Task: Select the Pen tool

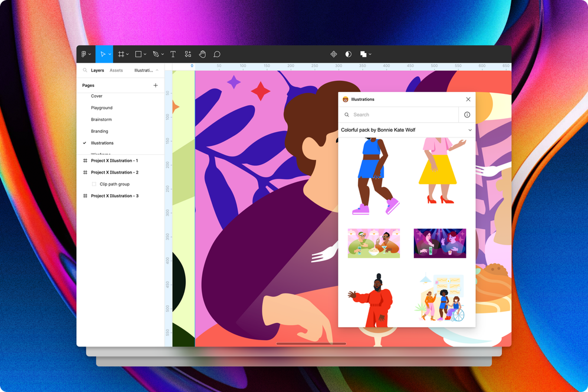Action: [x=155, y=54]
